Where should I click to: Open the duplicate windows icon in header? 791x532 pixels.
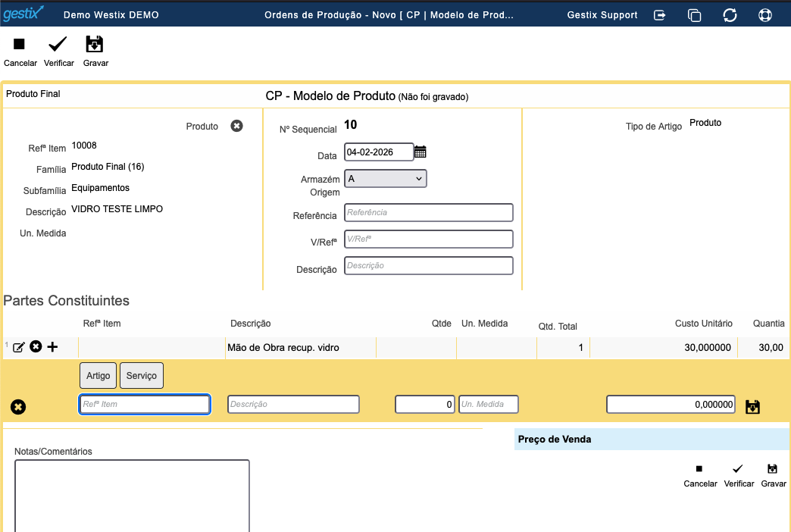[694, 15]
